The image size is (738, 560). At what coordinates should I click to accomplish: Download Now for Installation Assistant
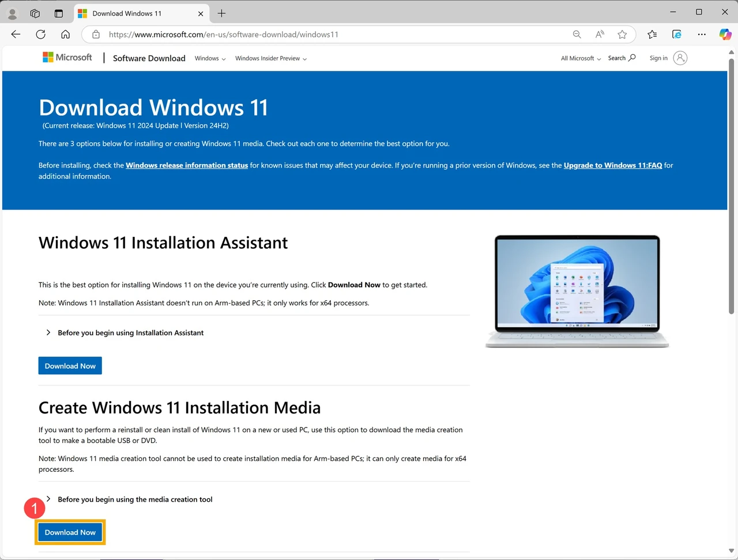click(x=70, y=366)
